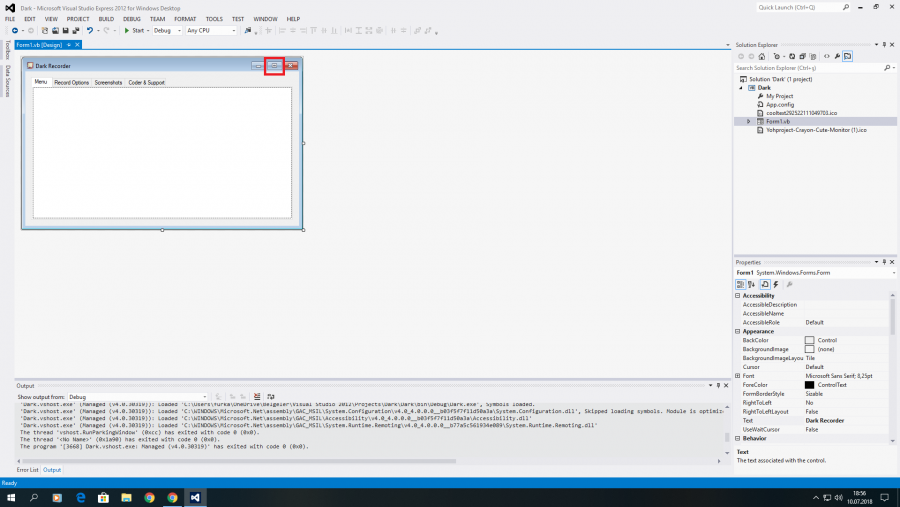The width and height of the screenshot is (900, 507).
Task: Switch to Coder & Support tab in form
Action: (146, 83)
